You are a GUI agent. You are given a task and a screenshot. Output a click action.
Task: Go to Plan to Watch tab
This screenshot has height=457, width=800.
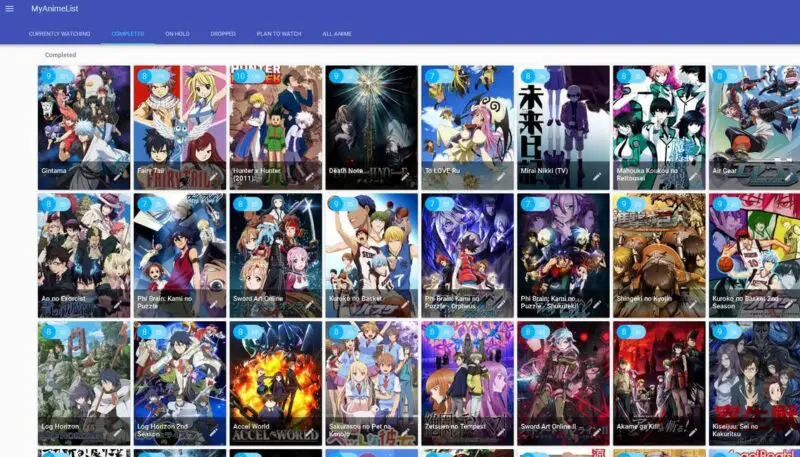point(278,34)
